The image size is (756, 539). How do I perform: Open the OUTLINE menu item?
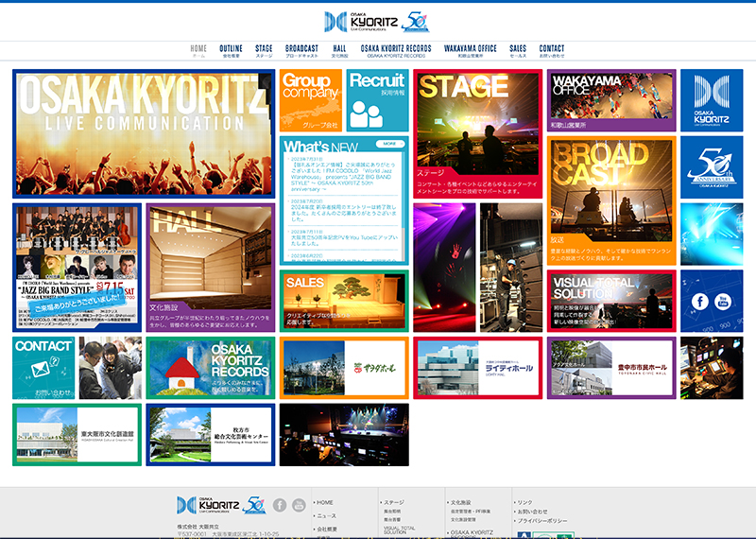click(x=231, y=51)
